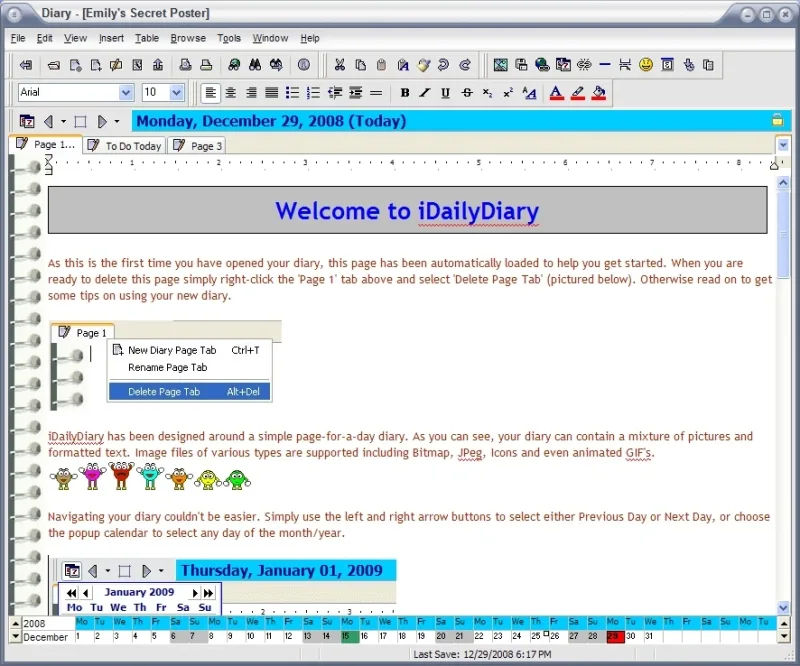This screenshot has width=800, height=666.
Task: Click the exit arrow icon at toolbar start
Action: click(26, 65)
